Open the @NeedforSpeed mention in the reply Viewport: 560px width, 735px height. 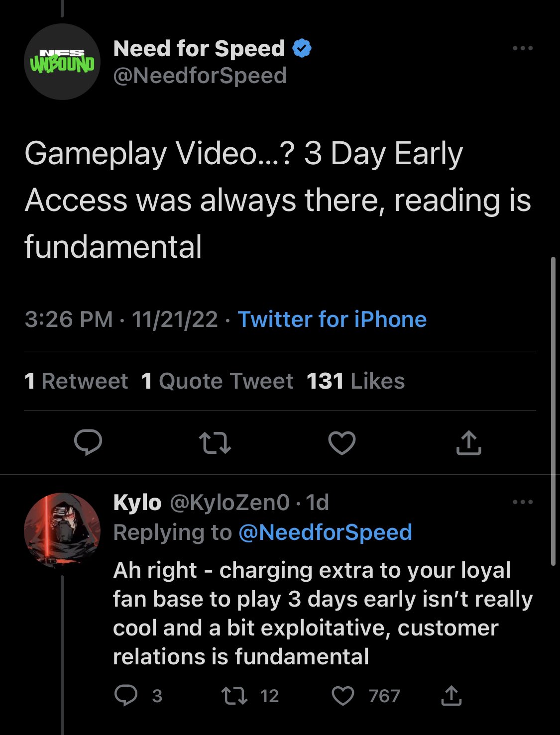(325, 532)
